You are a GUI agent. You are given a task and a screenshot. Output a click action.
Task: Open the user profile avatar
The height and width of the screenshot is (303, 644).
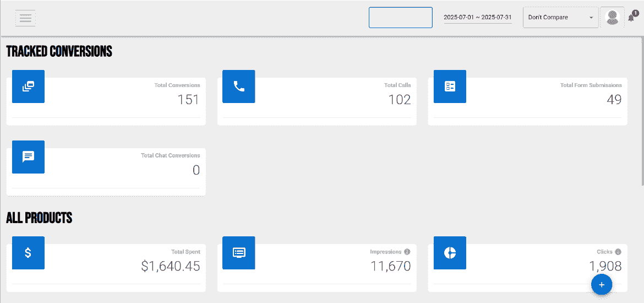coord(613,17)
